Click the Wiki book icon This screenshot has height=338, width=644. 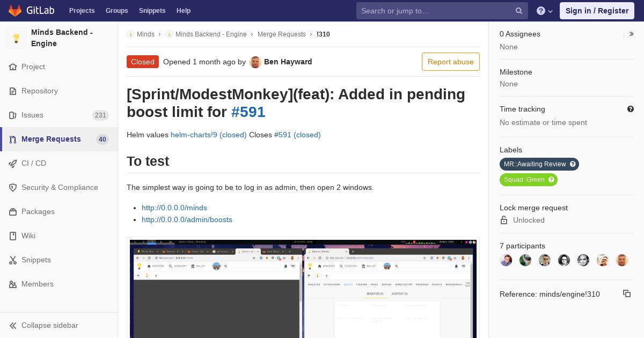13,236
